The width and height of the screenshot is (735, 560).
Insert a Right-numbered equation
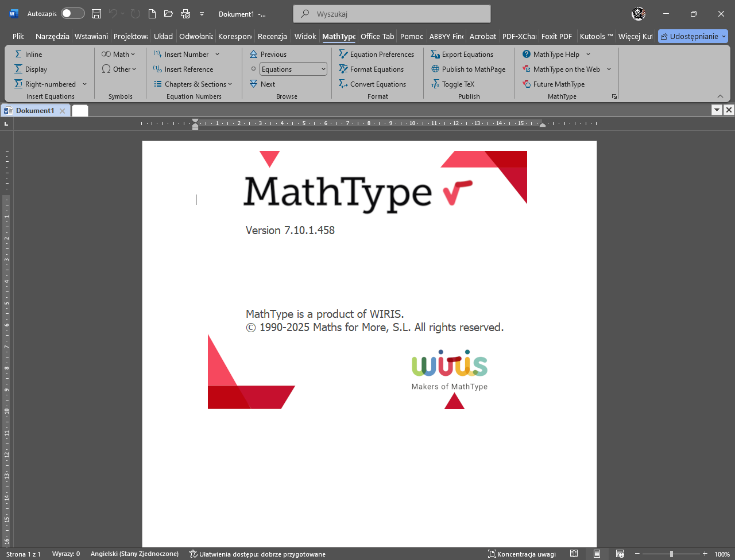[x=45, y=84]
